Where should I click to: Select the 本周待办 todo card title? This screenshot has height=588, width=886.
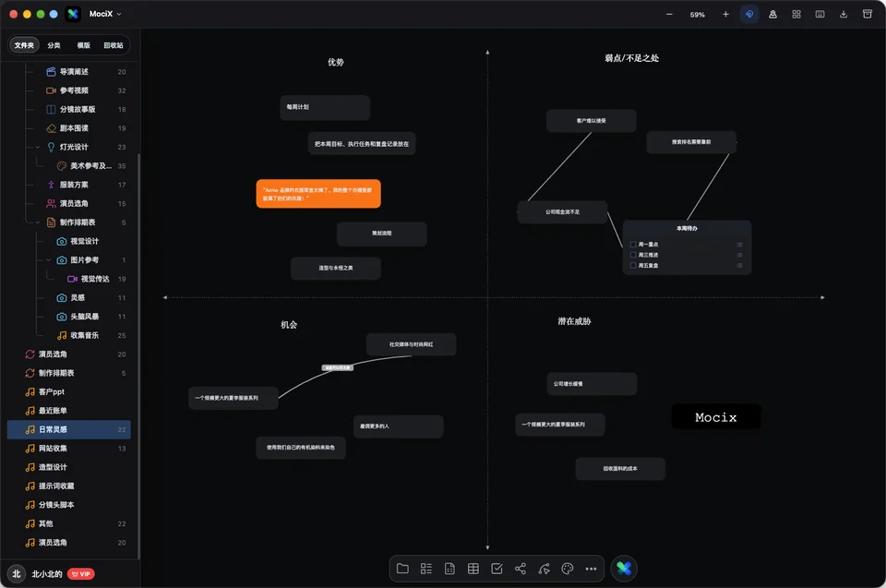(687, 228)
